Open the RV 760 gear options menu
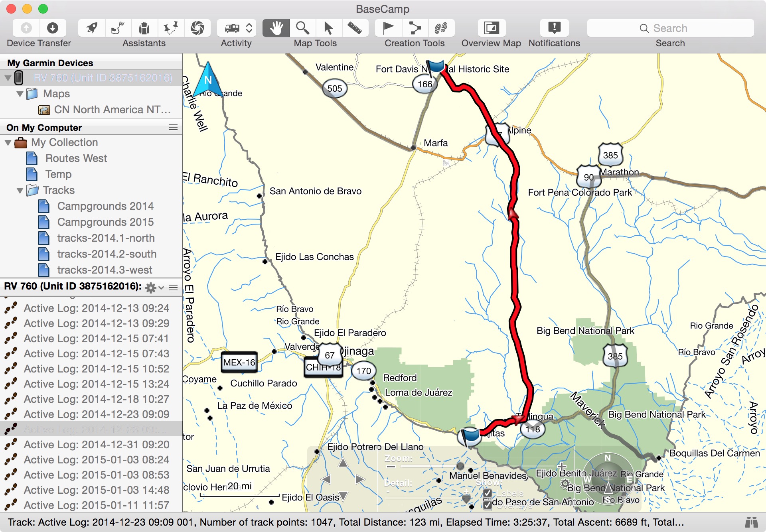The image size is (766, 532). [x=154, y=288]
